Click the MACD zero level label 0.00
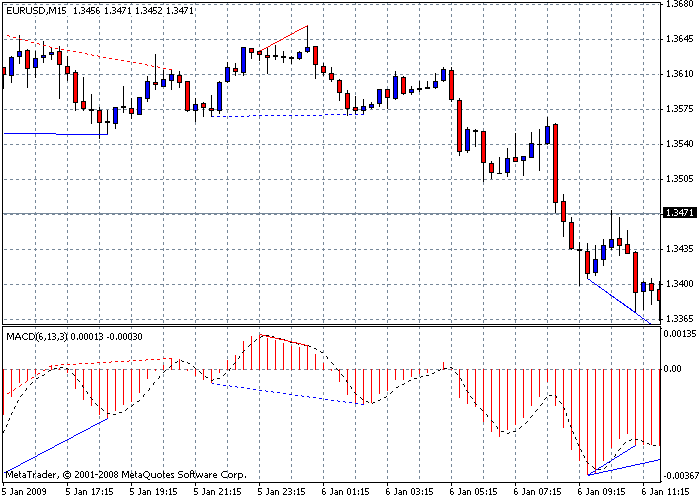 [x=674, y=368]
